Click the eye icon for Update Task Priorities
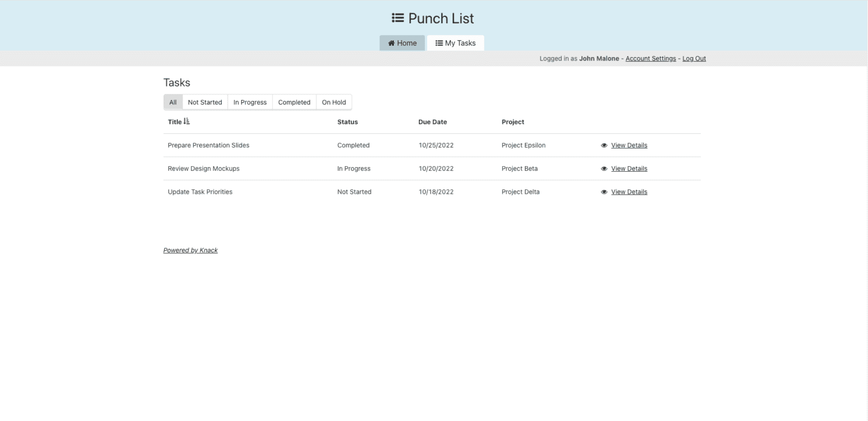Screen dimensions: 868x421 tap(603, 192)
